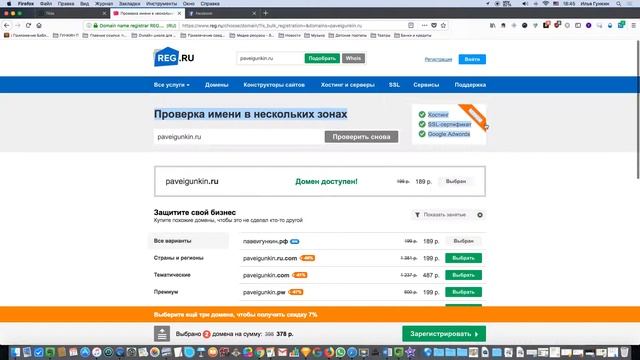Open the SSL navigation item
The image size is (640, 360).
coord(394,85)
